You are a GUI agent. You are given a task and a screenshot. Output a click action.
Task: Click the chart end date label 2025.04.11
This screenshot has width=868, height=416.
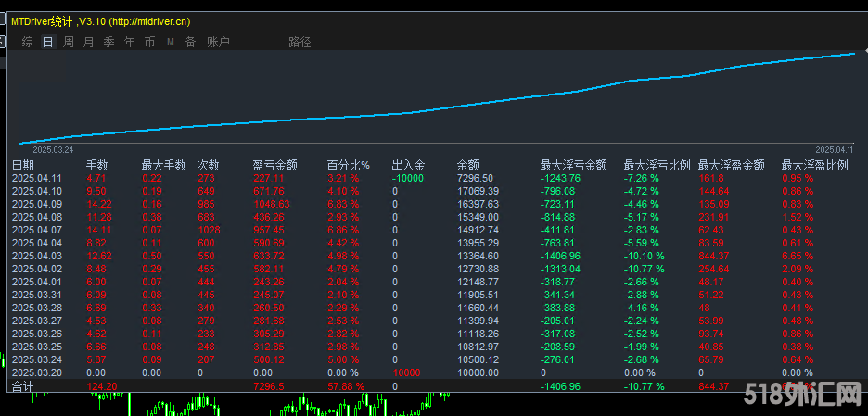point(836,150)
